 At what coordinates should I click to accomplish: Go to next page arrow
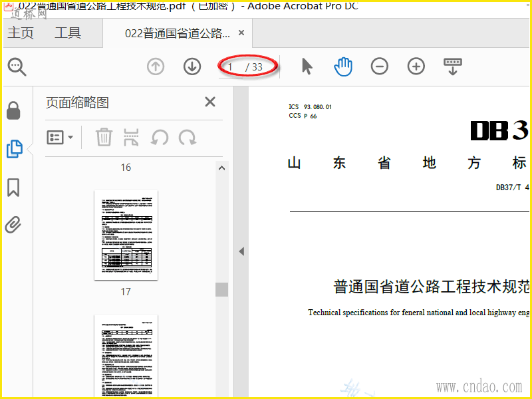(192, 66)
